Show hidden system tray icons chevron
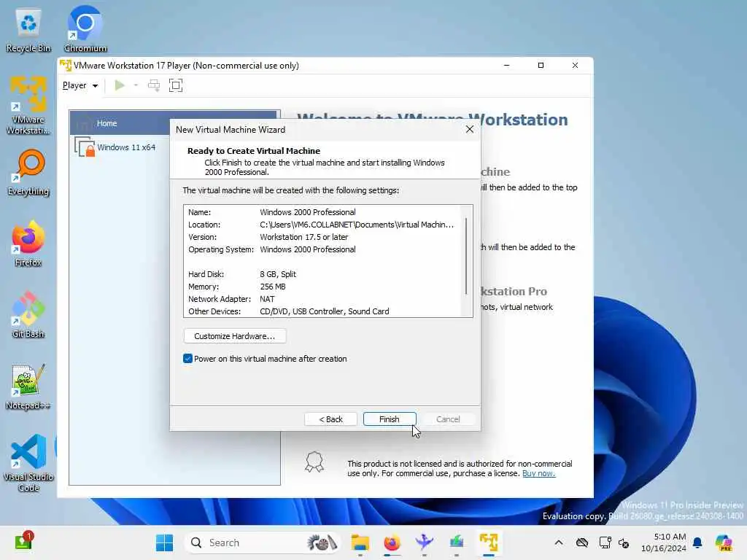The image size is (747, 560). click(559, 542)
